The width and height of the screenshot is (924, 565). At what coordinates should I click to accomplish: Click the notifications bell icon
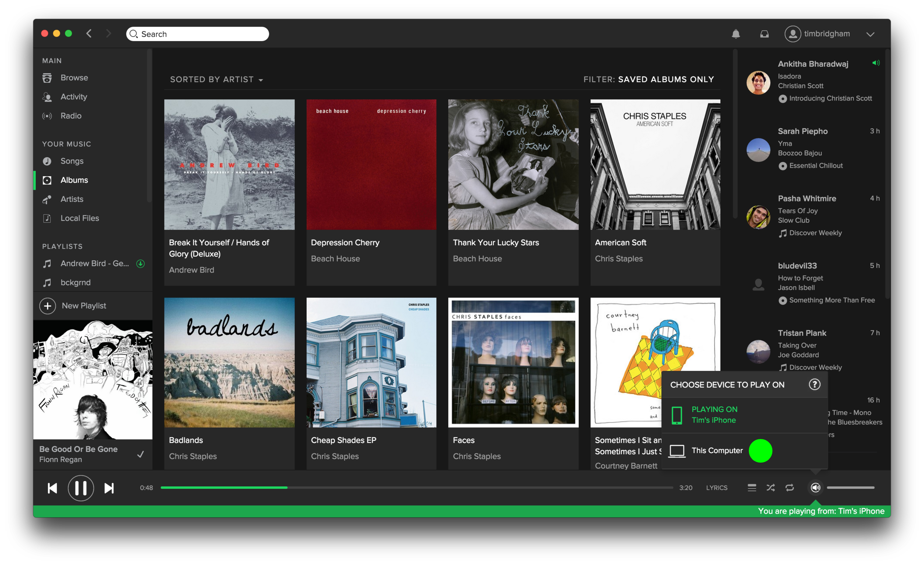click(736, 34)
